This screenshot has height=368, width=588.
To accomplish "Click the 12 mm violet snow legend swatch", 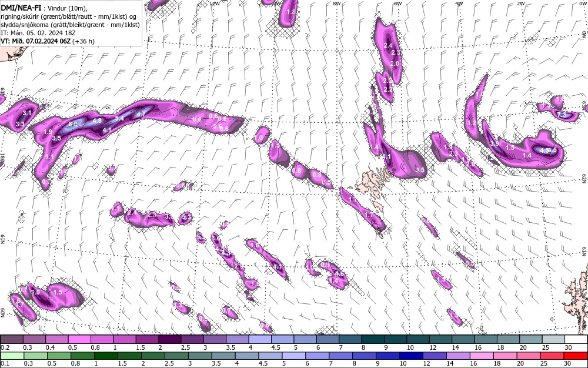I will coord(435,356).
